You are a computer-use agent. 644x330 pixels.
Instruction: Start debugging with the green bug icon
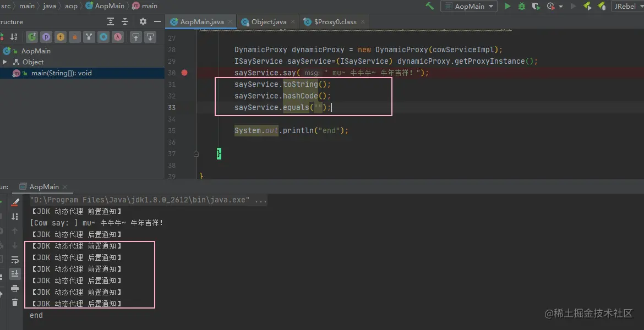pos(522,6)
